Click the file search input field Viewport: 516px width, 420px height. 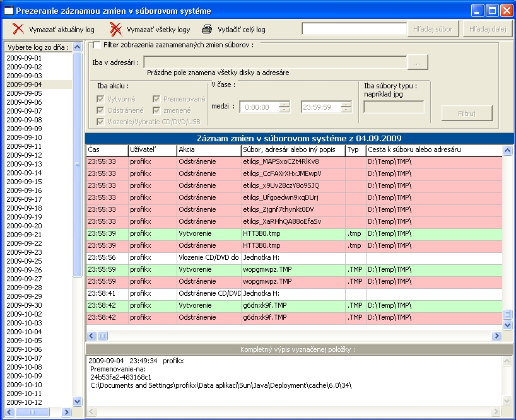pos(354,29)
